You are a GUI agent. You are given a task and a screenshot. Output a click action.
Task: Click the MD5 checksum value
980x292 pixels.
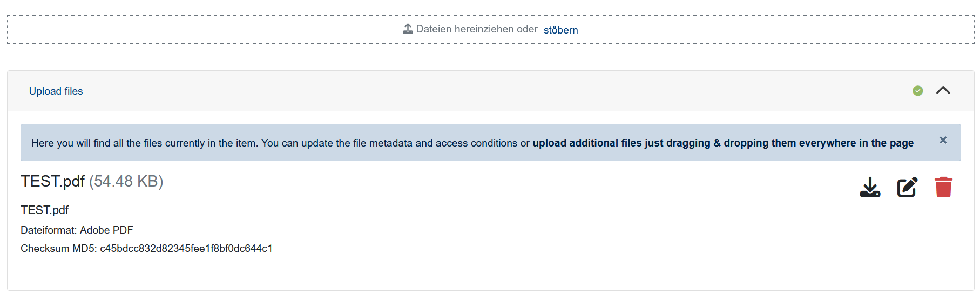pyautogui.click(x=186, y=248)
